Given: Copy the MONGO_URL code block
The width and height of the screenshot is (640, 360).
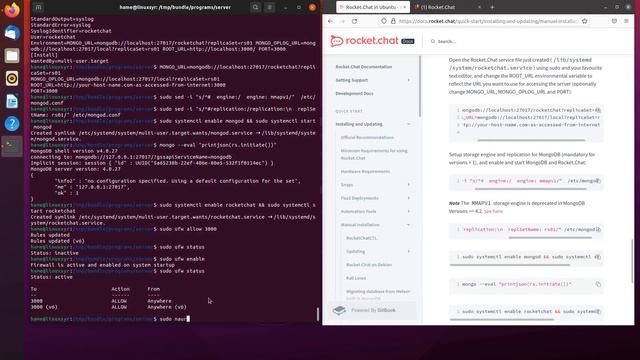Looking at the screenshot, I should click(x=598, y=110).
